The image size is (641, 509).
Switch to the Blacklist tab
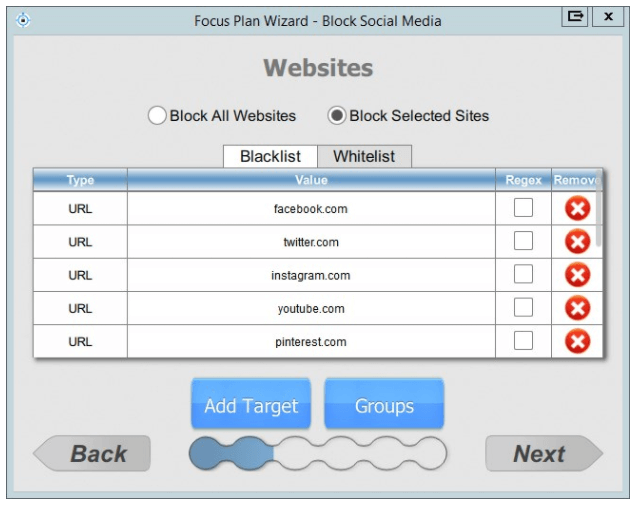click(270, 157)
